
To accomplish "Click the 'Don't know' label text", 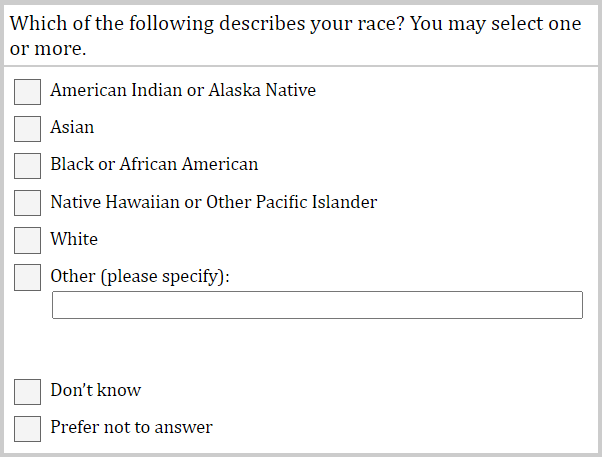I will pos(96,391).
